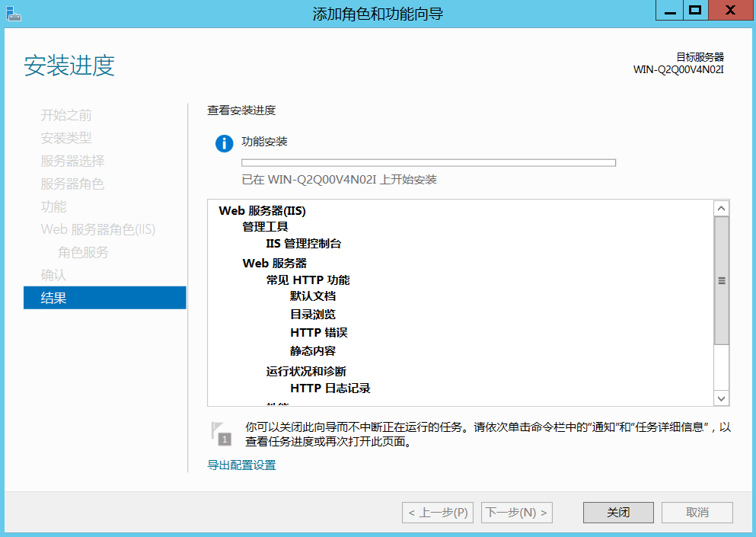Open the 导出配置设置 link
Viewport: 756px width, 537px height.
click(241, 465)
